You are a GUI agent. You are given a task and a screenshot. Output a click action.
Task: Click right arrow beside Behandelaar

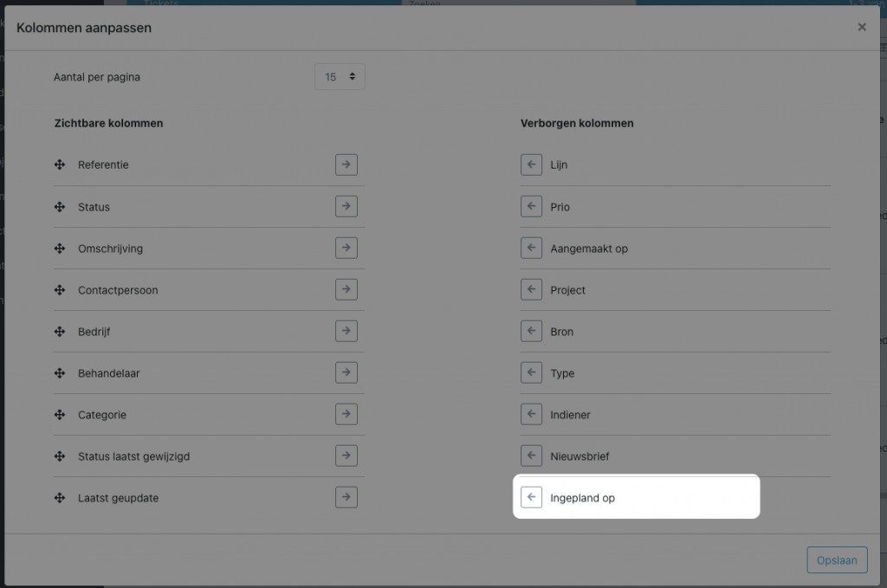[346, 372]
